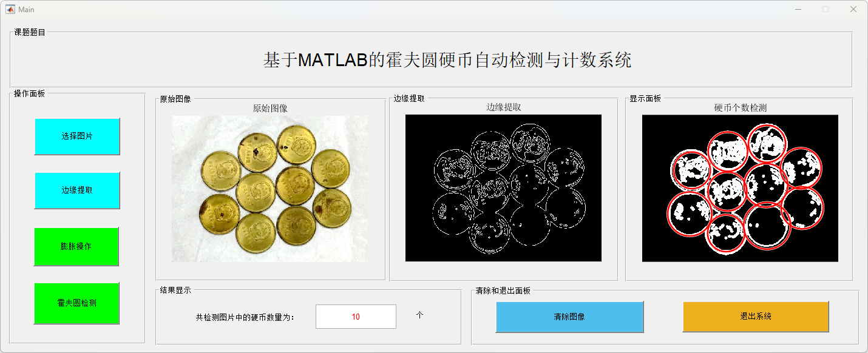Click the 清除图像 blue button

click(569, 317)
